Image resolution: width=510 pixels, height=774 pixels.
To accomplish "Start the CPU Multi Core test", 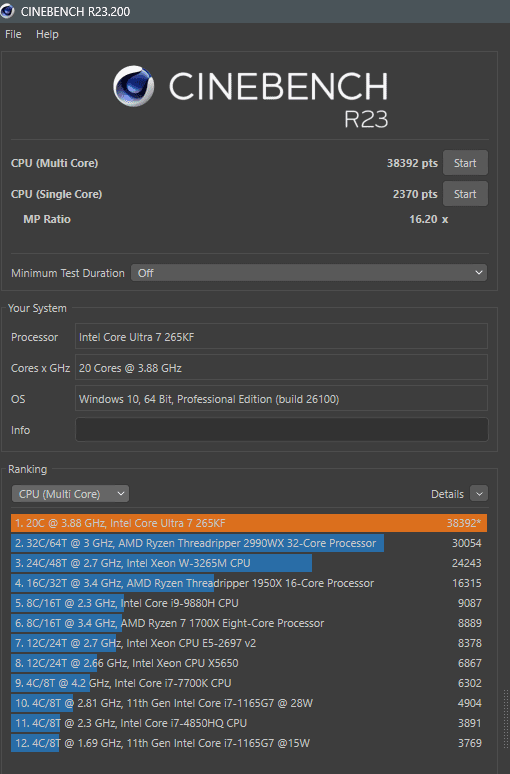I will coord(465,163).
